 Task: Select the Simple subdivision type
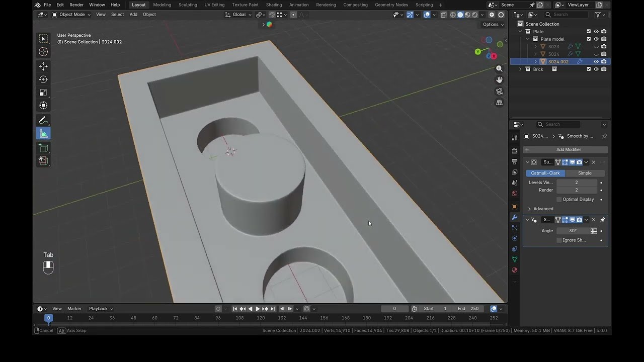tap(585, 173)
